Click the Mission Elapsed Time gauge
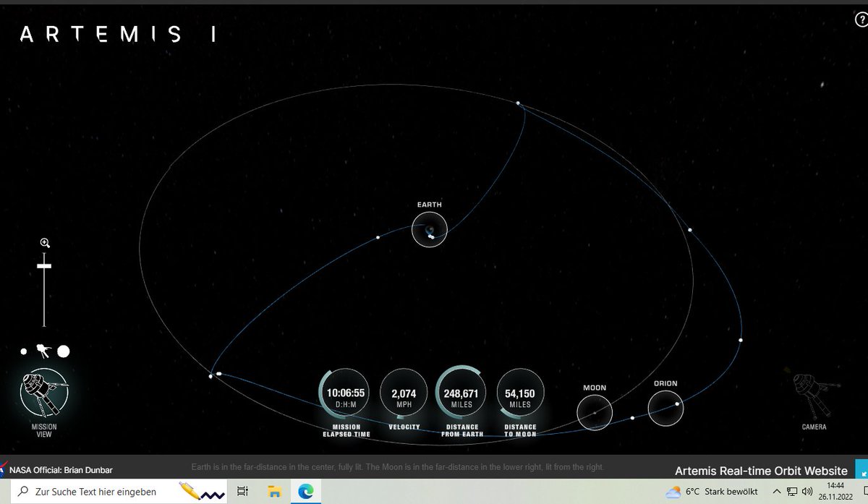868x504 pixels. 345,394
